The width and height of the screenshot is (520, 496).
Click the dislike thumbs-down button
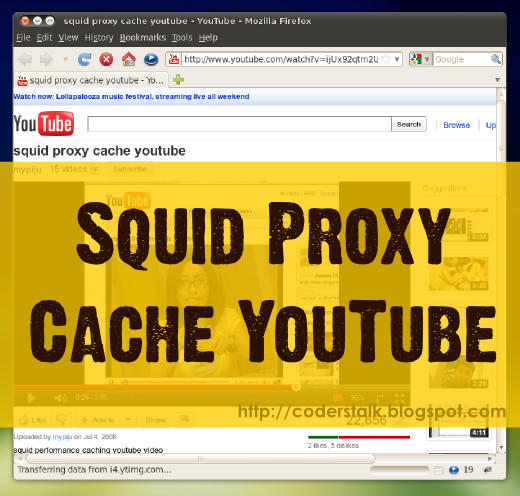(x=61, y=420)
